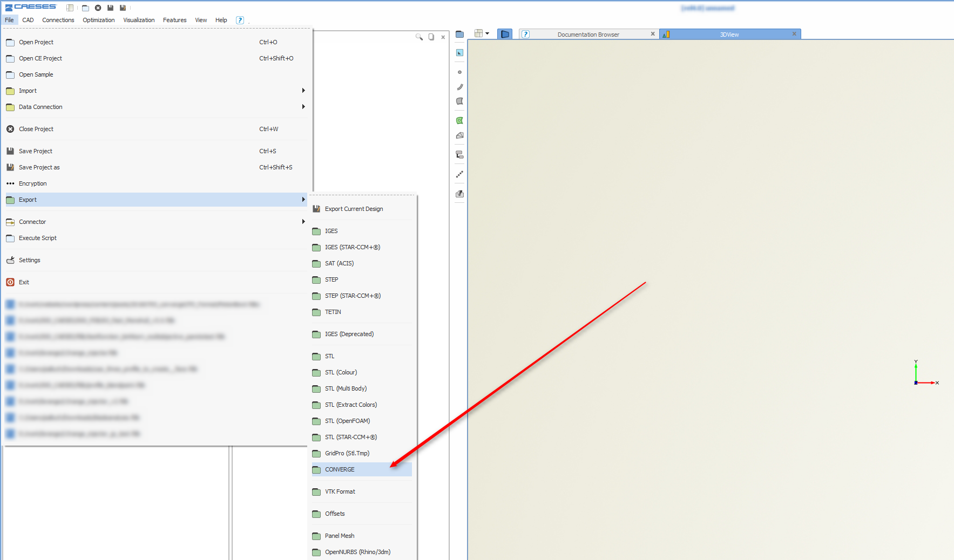Click the bottom vertical toolbar shaded object icon
The image size is (954, 560).
point(459,194)
